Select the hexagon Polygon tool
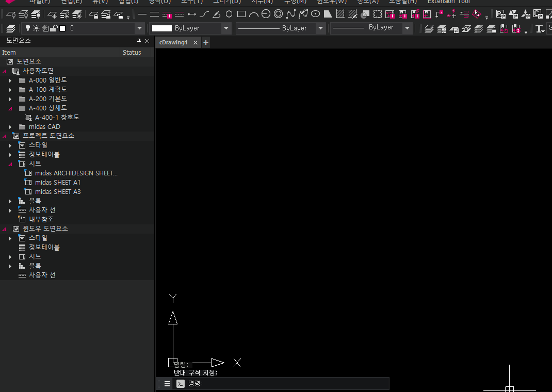The height and width of the screenshot is (392, 552). [229, 14]
